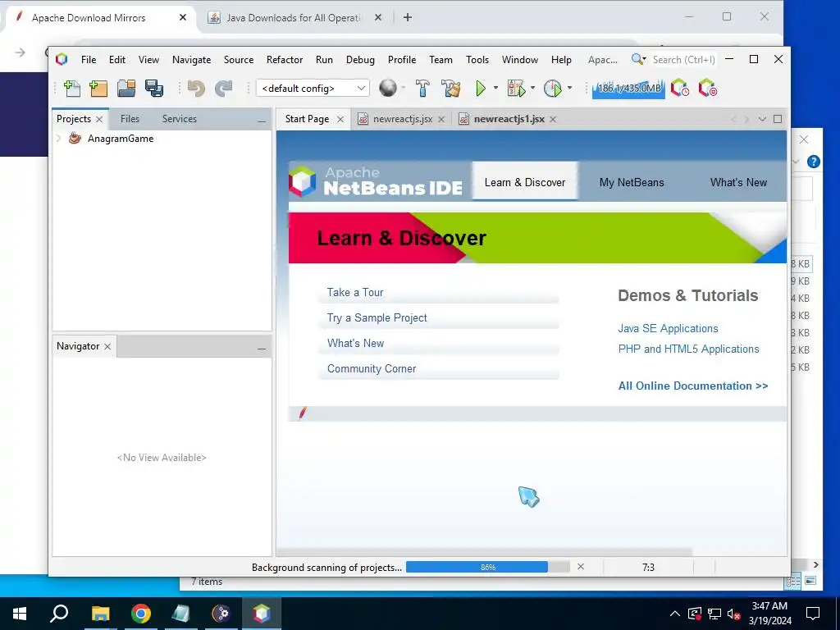The height and width of the screenshot is (630, 840).
Task: Select the newreactjs.jsx editor tab
Action: (402, 119)
